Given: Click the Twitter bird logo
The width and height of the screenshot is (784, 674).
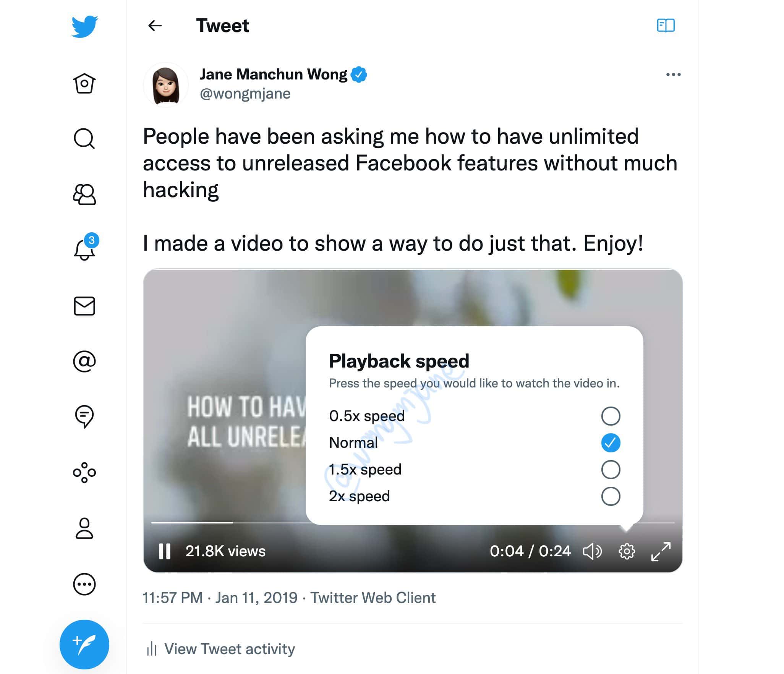Looking at the screenshot, I should pyautogui.click(x=84, y=26).
